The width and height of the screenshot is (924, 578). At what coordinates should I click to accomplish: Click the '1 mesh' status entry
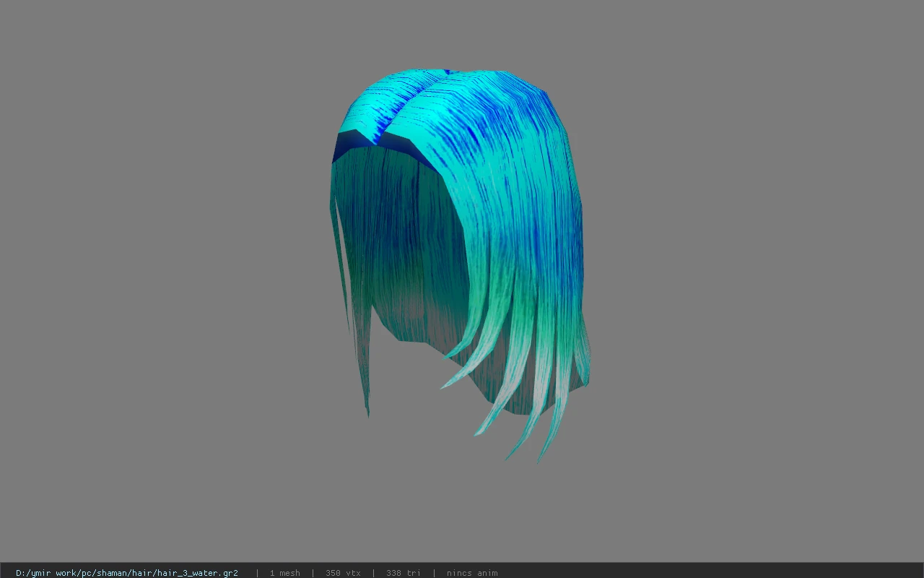tap(284, 573)
